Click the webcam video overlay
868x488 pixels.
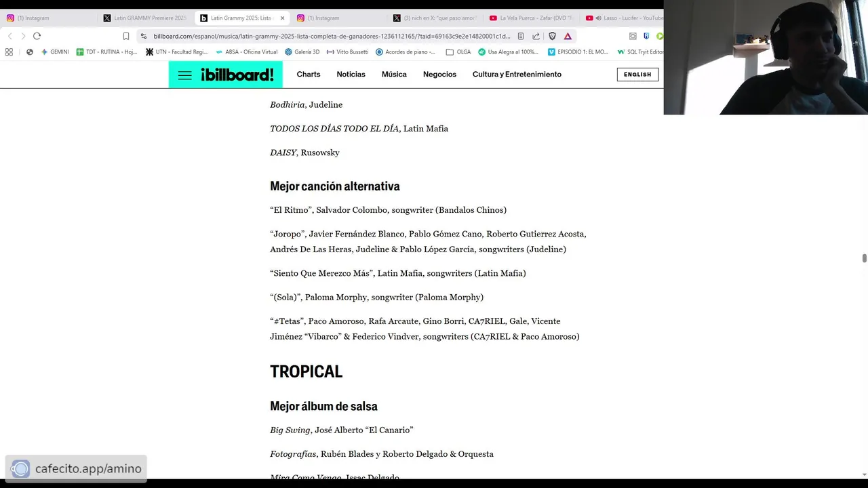766,58
